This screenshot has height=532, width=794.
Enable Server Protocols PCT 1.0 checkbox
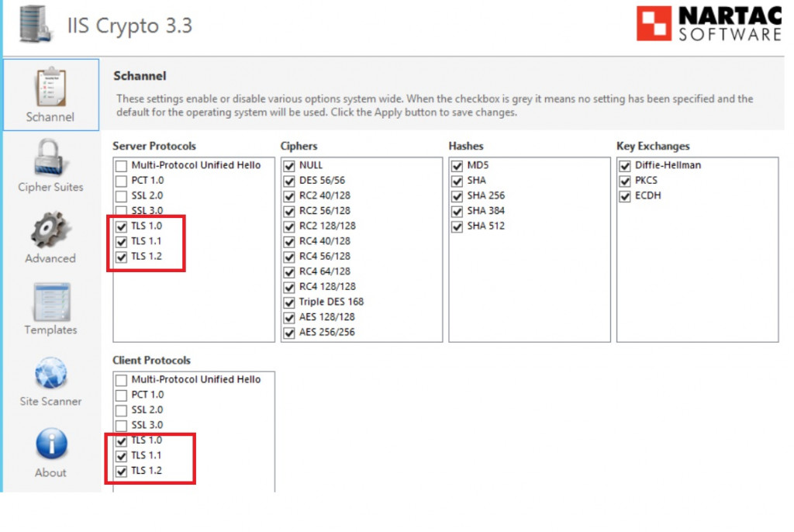[121, 181]
